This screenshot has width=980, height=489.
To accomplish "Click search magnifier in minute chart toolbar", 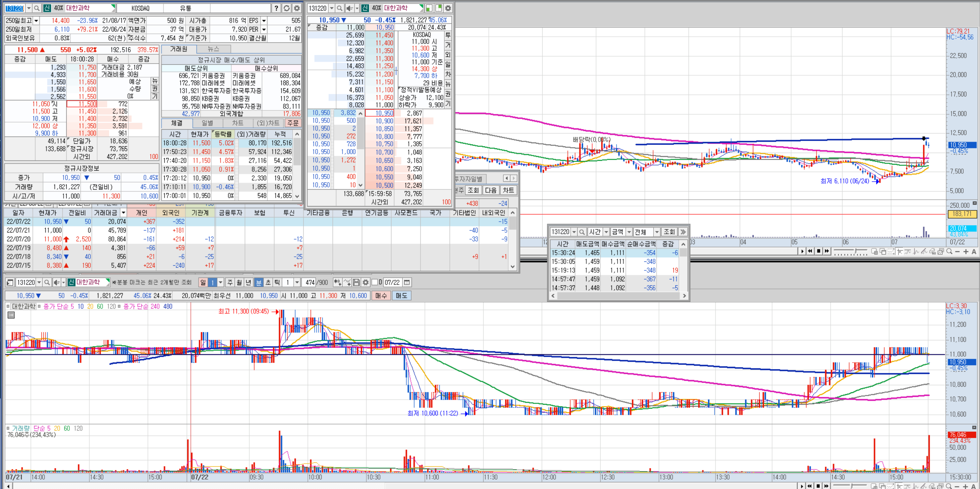I will pyautogui.click(x=47, y=282).
